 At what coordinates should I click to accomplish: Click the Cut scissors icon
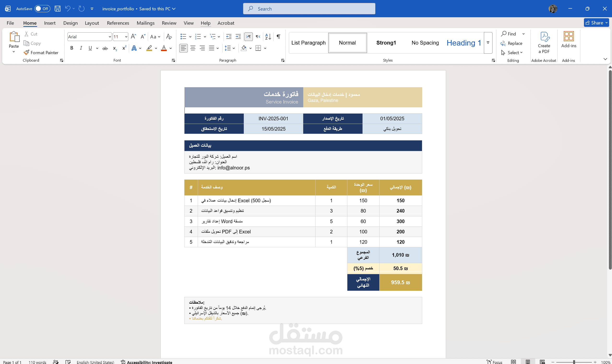[x=26, y=34]
